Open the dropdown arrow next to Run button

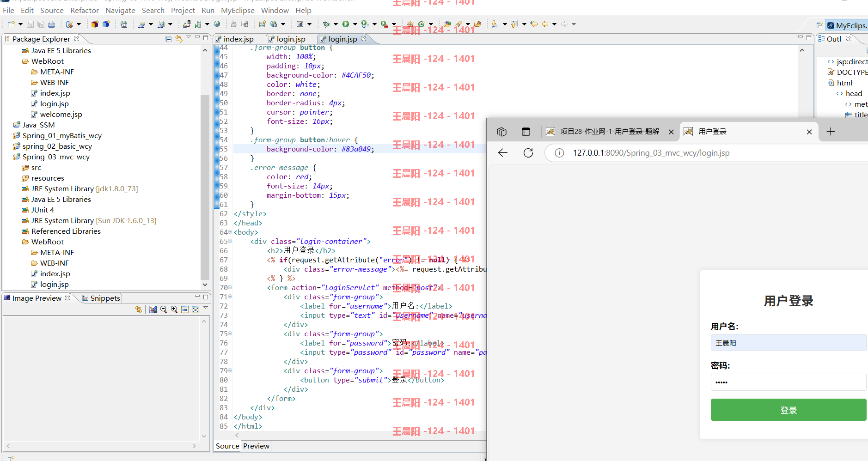click(355, 24)
